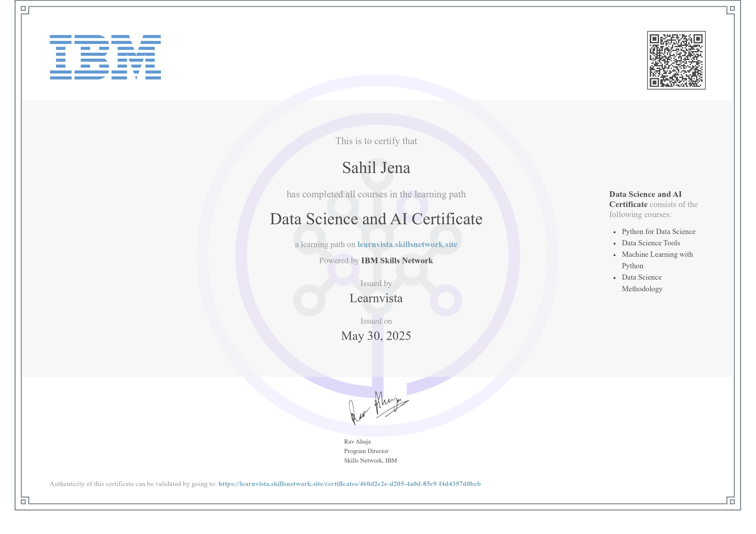Image resolution: width=756 pixels, height=534 pixels.
Task: Open the learnvista.skillsnetwork.site link
Action: [x=407, y=244]
